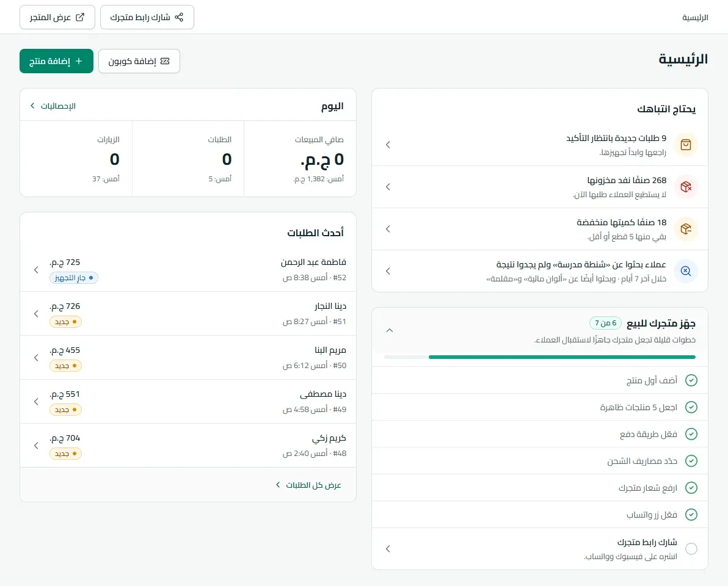The height and width of the screenshot is (586, 728).
Task: Click the يحتاج انتباهك heading
Action: pos(666,109)
